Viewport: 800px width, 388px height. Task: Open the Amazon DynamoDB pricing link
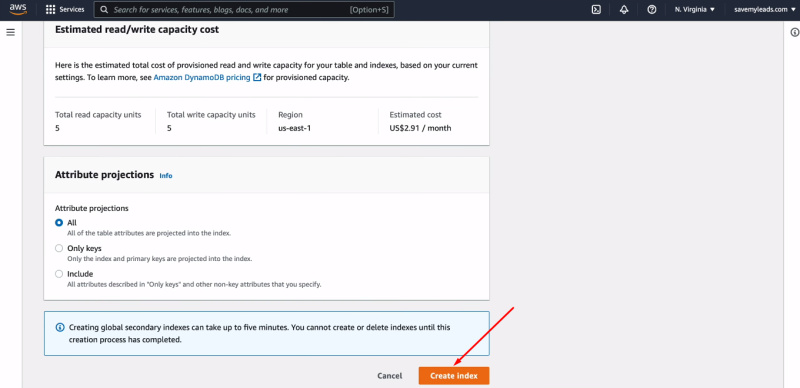[x=202, y=78]
